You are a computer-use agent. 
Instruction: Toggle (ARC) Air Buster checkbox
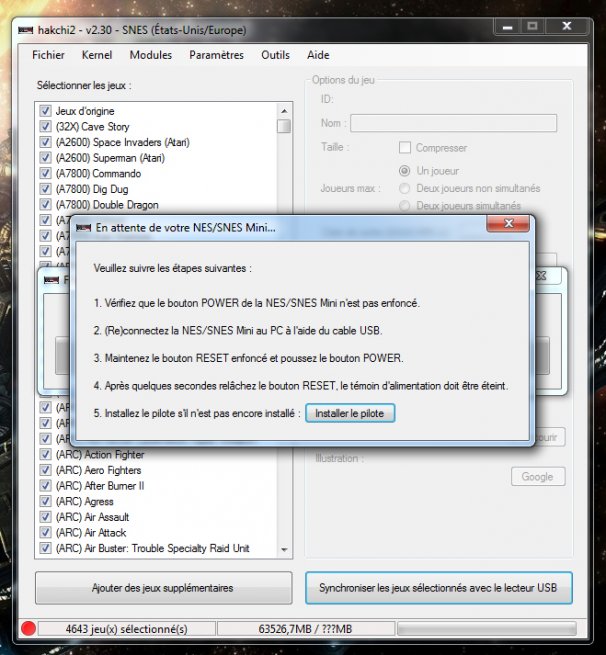pyautogui.click(x=45, y=548)
